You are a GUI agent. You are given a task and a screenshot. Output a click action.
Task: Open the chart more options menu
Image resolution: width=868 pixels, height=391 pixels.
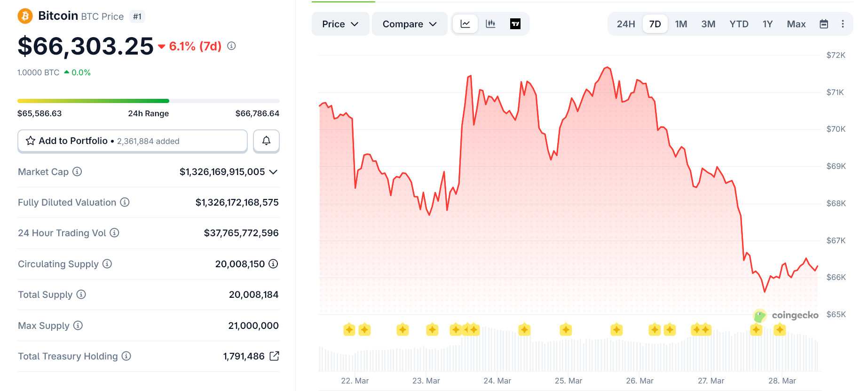tap(843, 24)
